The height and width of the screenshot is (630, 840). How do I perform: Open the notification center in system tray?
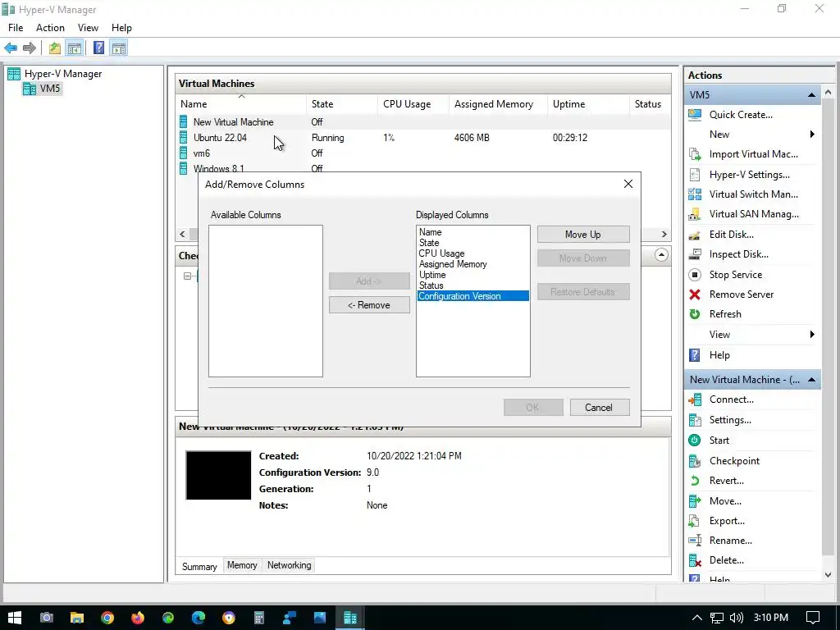click(813, 618)
